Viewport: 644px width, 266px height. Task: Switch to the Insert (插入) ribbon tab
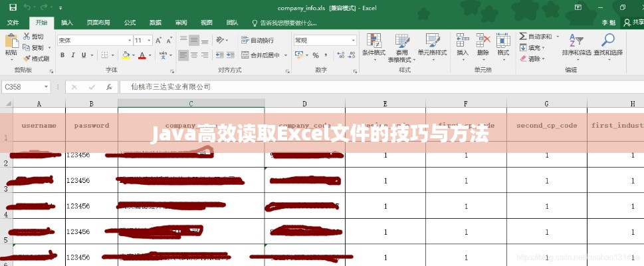(66, 23)
